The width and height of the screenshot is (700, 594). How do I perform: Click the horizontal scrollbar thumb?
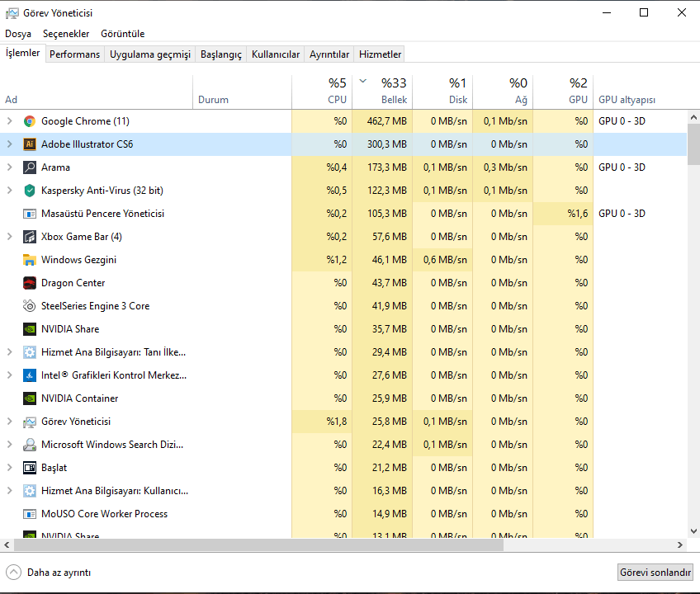pyautogui.click(x=259, y=544)
